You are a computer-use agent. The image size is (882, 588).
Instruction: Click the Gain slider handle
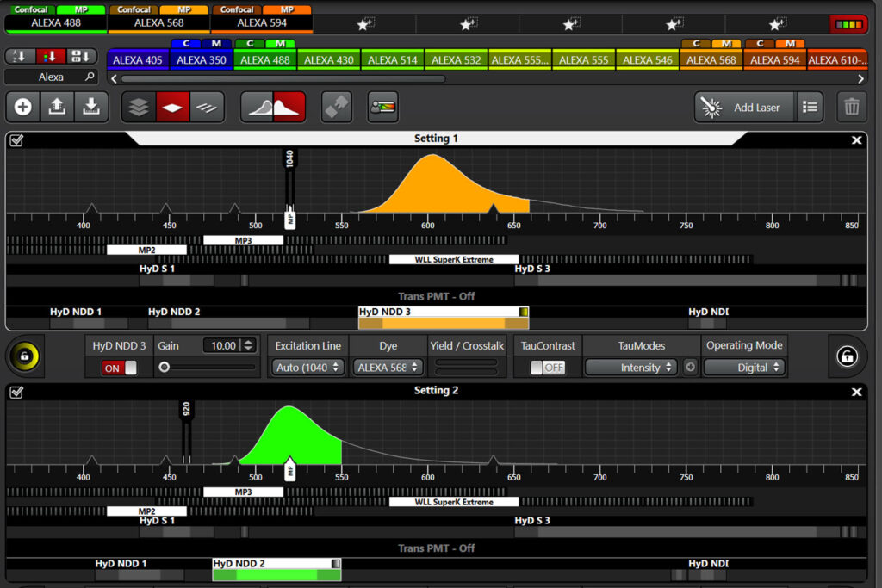point(164,367)
